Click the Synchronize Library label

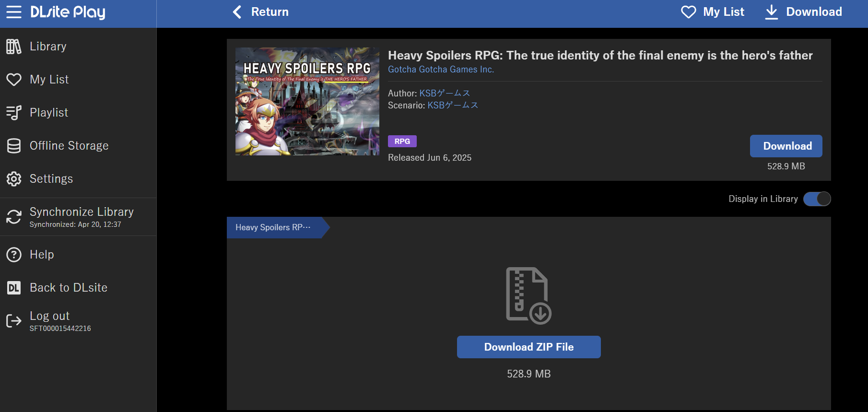pos(82,212)
